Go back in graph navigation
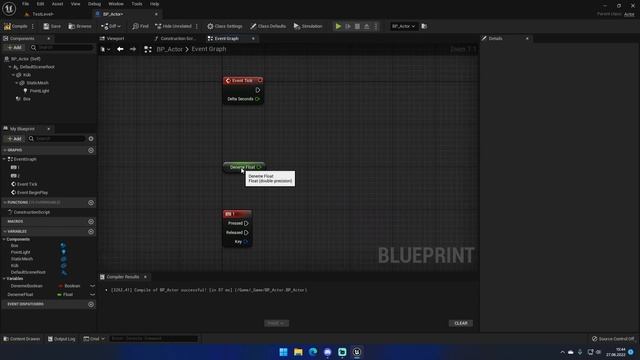Screen dimensions: 640x360 (x=120, y=49)
